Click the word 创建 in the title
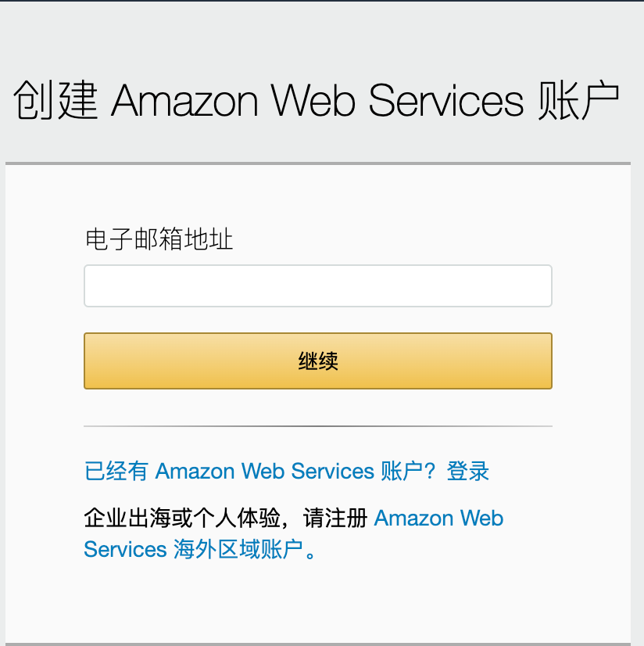Screen dimensions: 644x646 point(55,100)
